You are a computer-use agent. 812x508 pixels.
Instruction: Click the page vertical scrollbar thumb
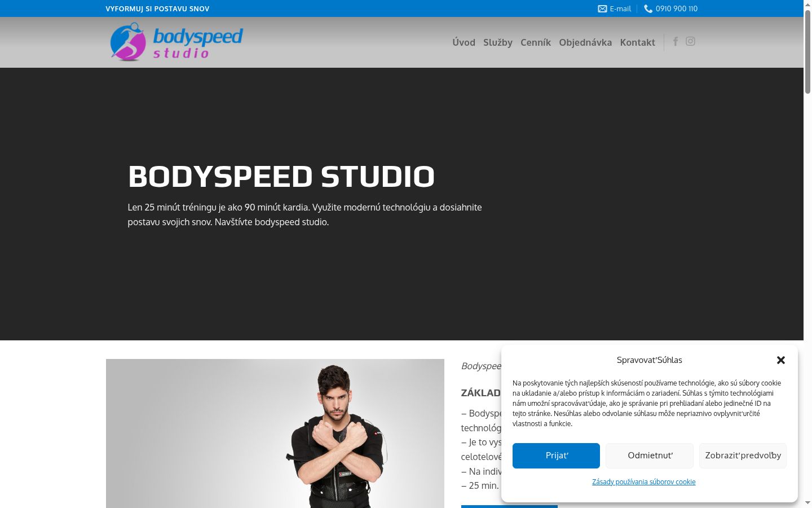coord(807,52)
